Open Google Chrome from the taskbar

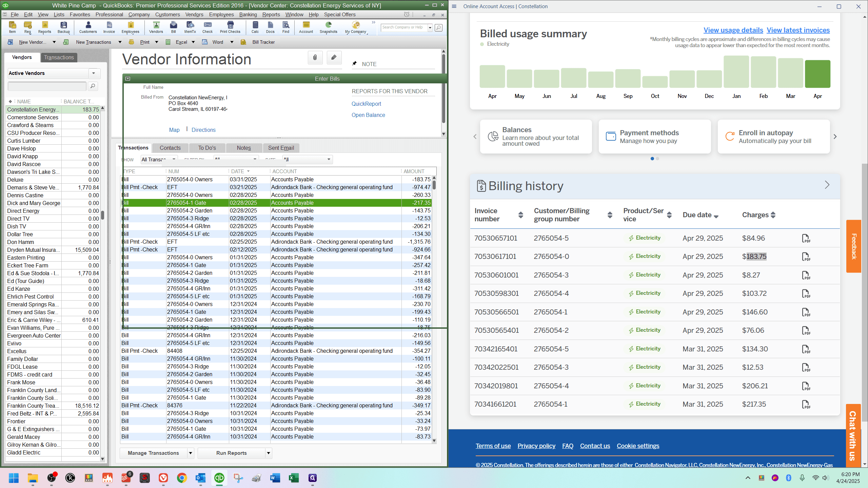(182, 478)
